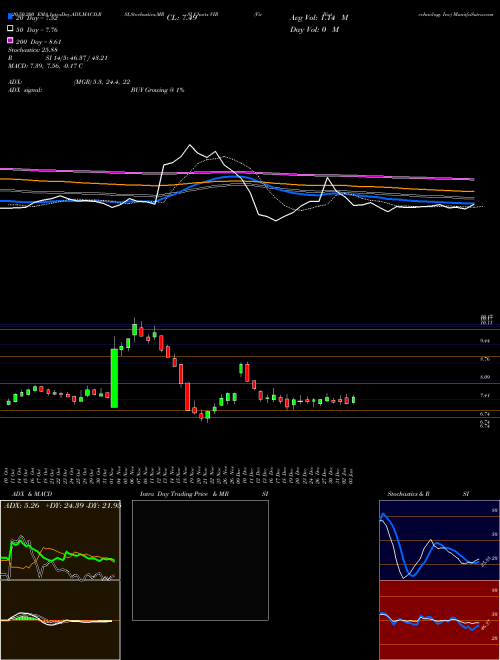
Task: Click the 'ADX signal:' label
Action: (x=24, y=90)
